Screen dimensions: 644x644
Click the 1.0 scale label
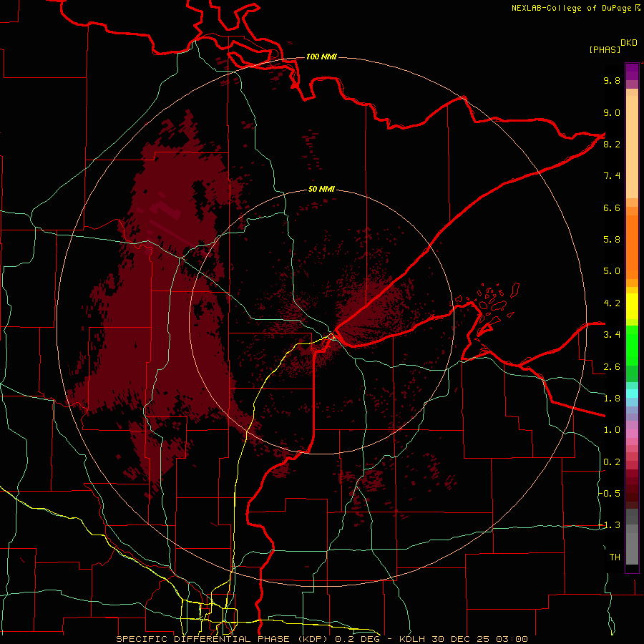(612, 430)
